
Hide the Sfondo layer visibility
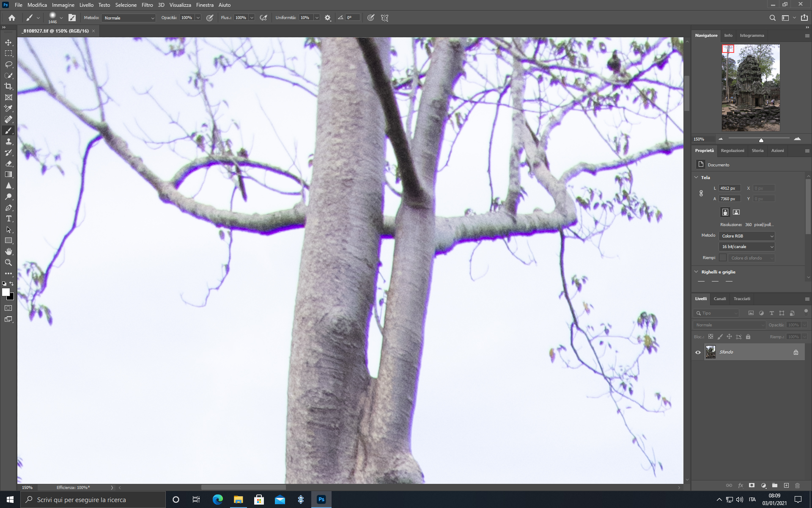[x=698, y=352]
